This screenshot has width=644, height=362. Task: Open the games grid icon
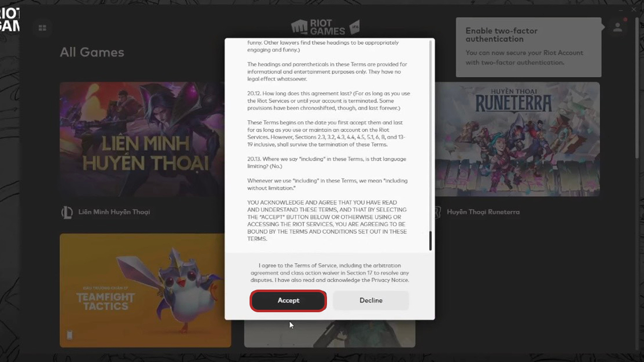42,28
